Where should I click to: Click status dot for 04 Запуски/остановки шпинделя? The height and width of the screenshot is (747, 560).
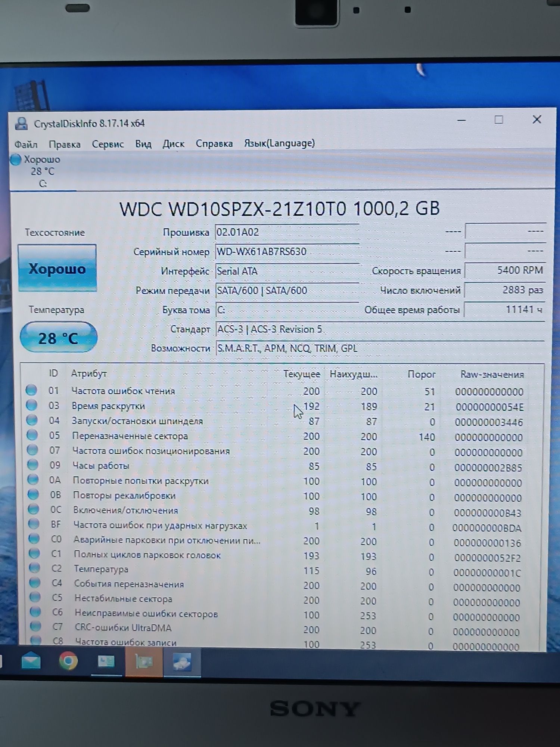tap(32, 420)
